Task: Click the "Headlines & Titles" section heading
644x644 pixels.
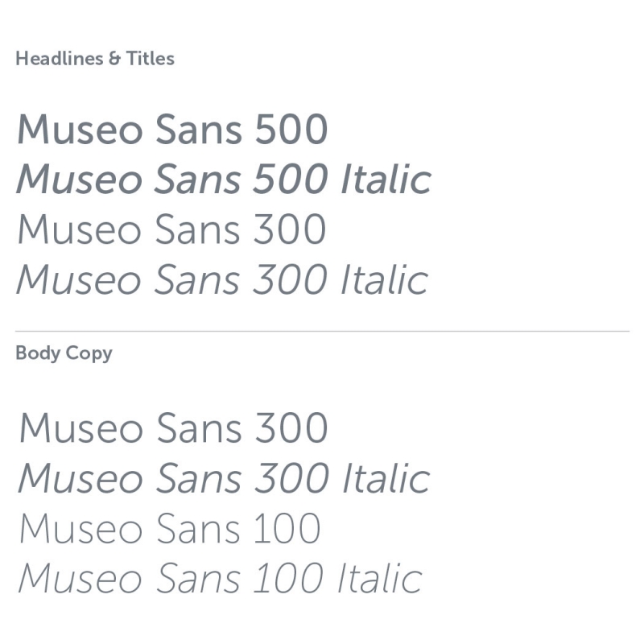Action: 95,59
